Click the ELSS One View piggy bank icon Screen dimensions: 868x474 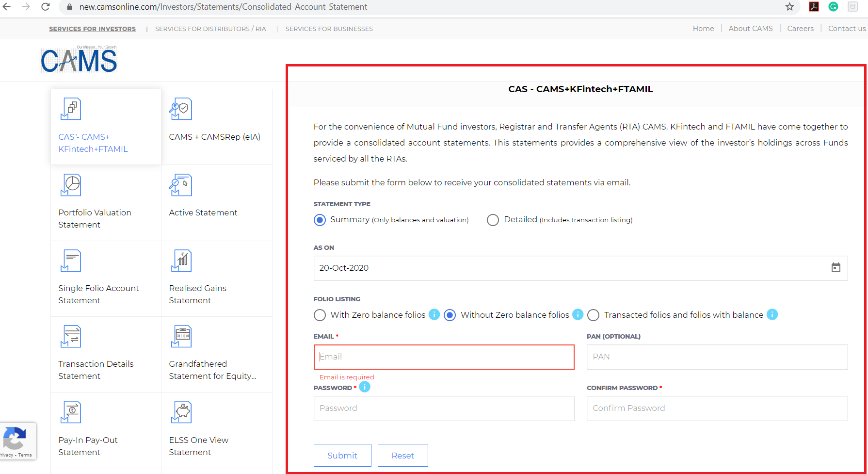(181, 412)
